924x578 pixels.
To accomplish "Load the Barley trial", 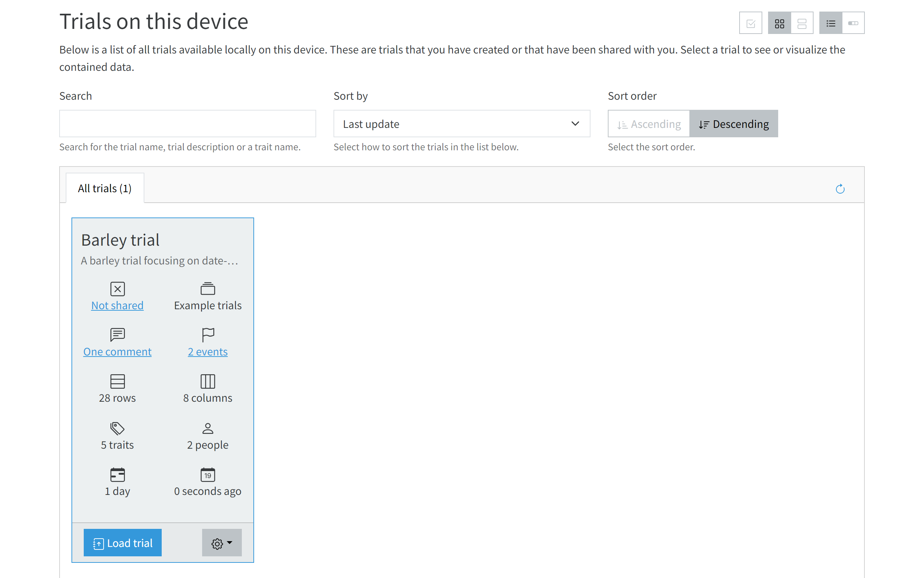I will coord(123,543).
